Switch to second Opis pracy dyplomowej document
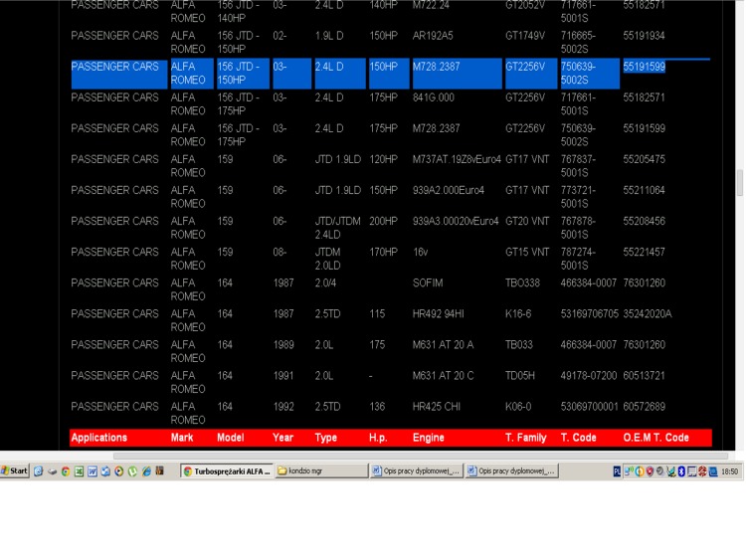The image size is (746, 560). [x=511, y=471]
